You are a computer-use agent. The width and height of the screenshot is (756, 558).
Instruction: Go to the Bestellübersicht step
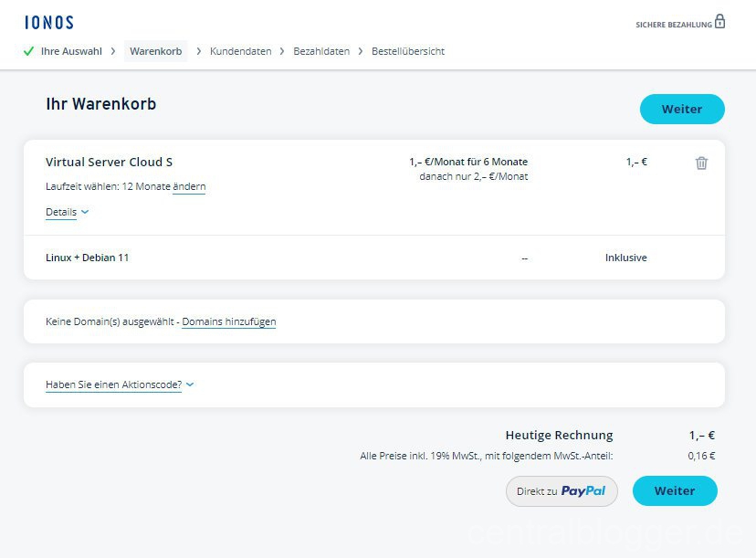click(407, 51)
